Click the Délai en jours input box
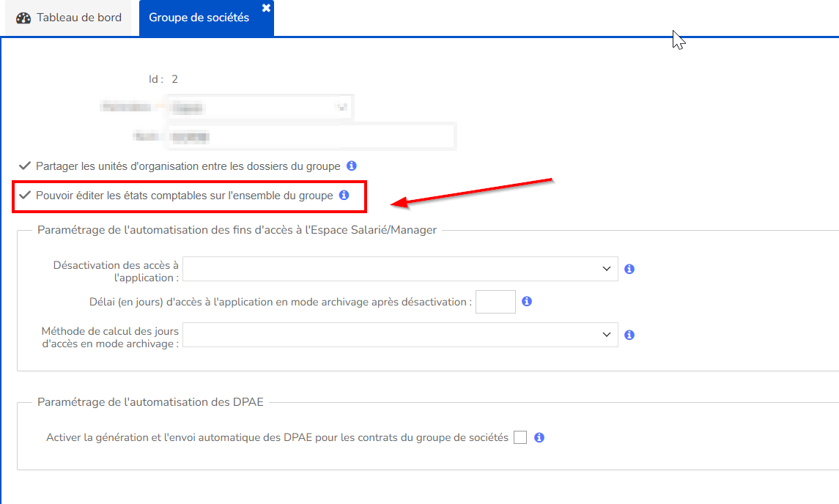 point(495,302)
